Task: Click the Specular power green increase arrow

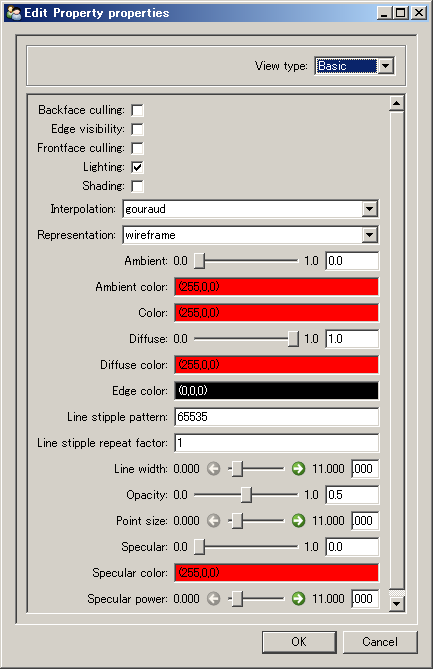Action: point(298,599)
